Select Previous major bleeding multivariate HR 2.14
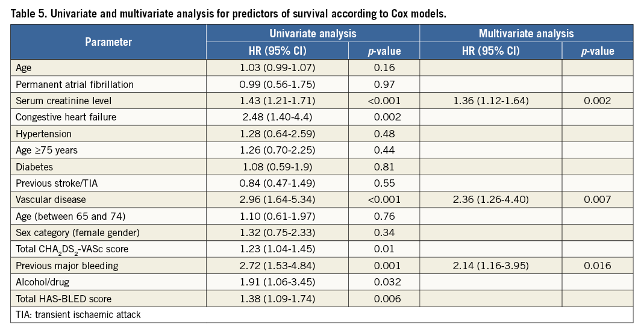 (491, 266)
